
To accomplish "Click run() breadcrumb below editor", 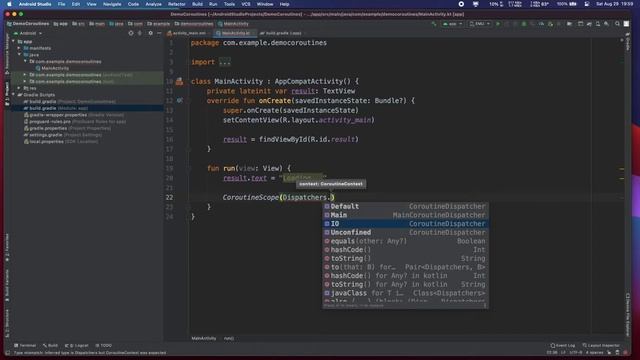I will coord(229,338).
